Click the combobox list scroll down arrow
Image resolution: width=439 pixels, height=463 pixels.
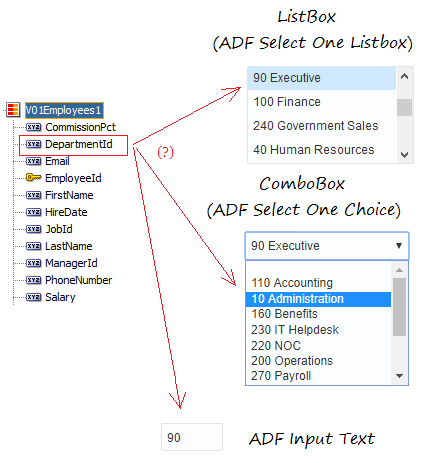[x=399, y=376]
